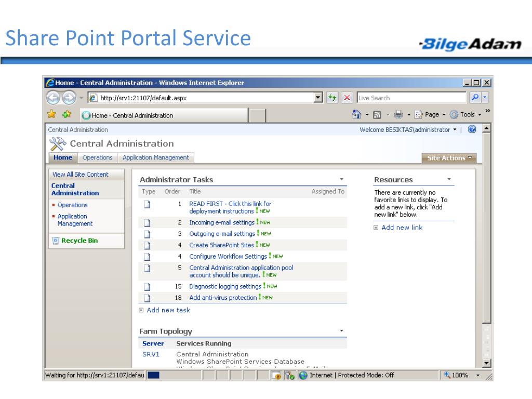Sort tasks by the Assigned To column header
Image resolution: width=532 pixels, height=399 pixels.
(328, 191)
